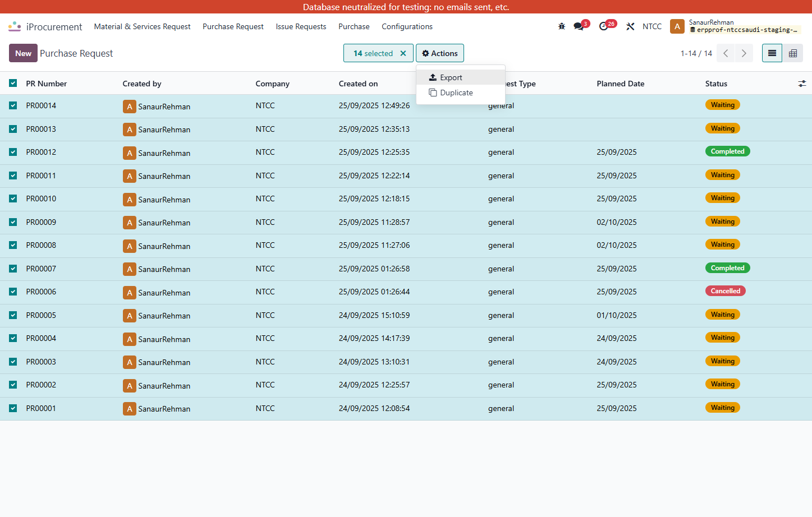812x517 pixels.
Task: Open the Purchase Request top menu
Action: [233, 26]
